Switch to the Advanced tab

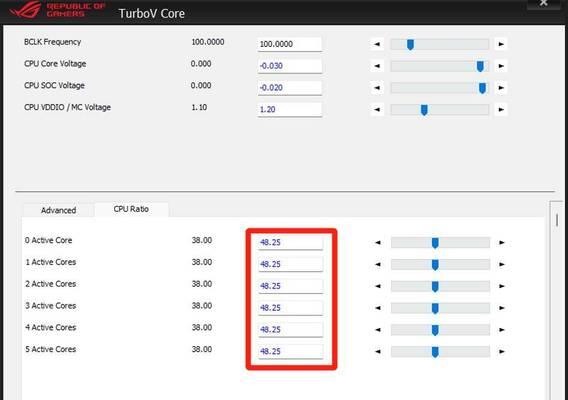coord(58,210)
